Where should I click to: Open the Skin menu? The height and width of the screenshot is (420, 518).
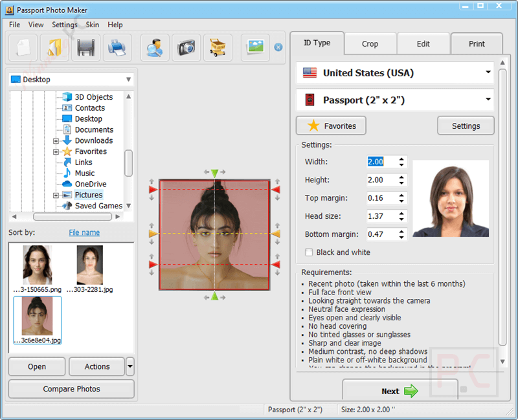[x=93, y=25]
